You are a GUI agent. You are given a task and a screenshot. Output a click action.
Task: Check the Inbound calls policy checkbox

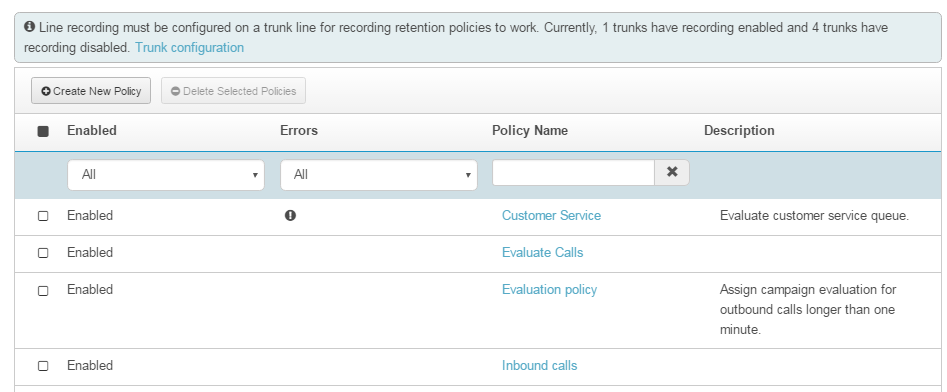coord(43,366)
